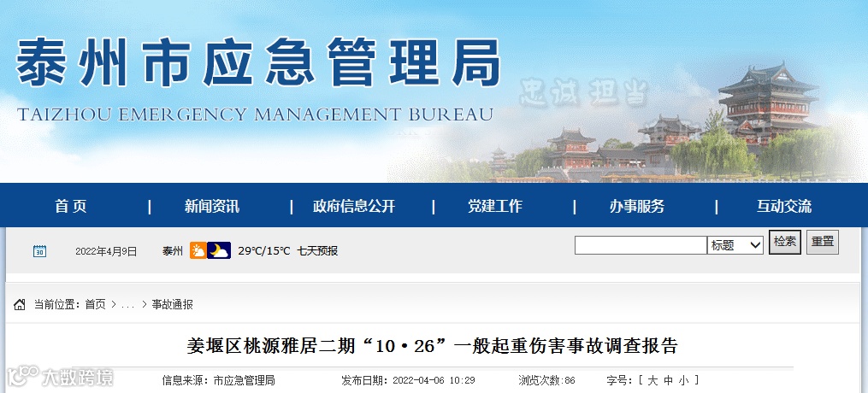Viewport: 868px width, 393px height.
Task: Click the article title about 桃源雅居二期
Action: [433, 346]
